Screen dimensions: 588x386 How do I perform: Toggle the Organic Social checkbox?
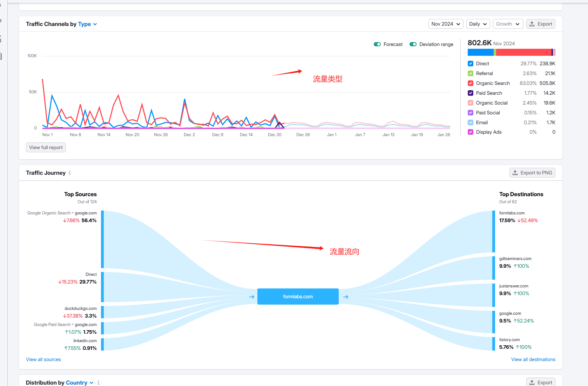pyautogui.click(x=471, y=103)
